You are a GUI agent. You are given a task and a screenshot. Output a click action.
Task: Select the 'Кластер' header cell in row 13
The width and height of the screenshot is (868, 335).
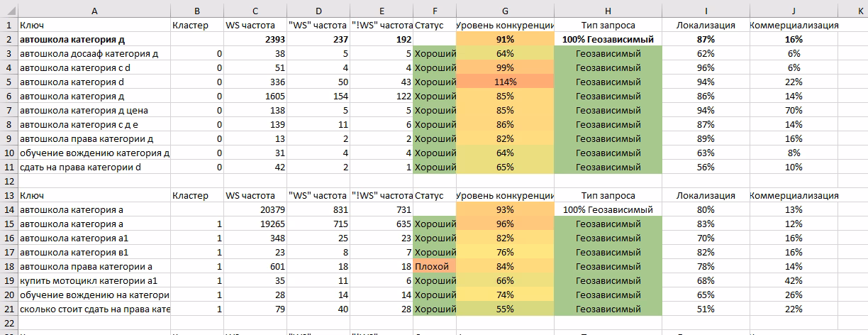pos(191,195)
